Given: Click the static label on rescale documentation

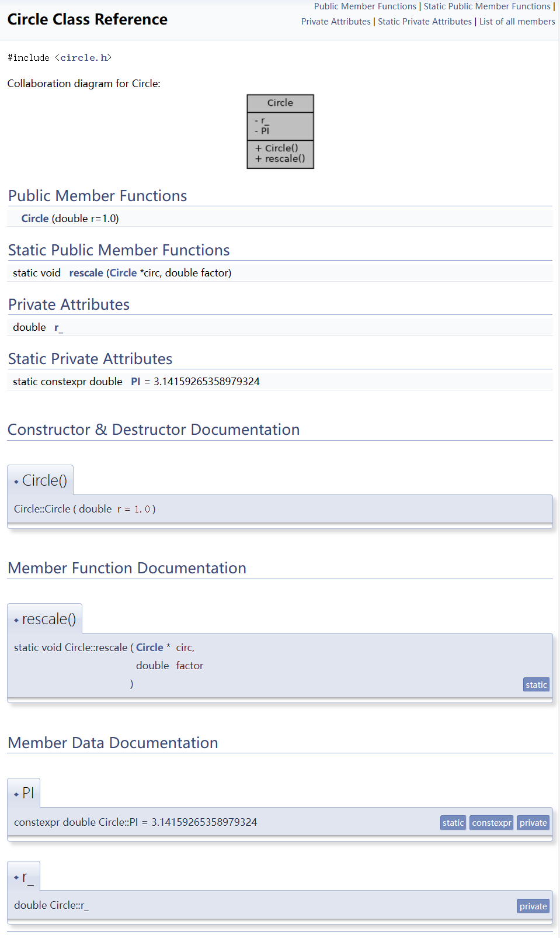Looking at the screenshot, I should tap(536, 685).
